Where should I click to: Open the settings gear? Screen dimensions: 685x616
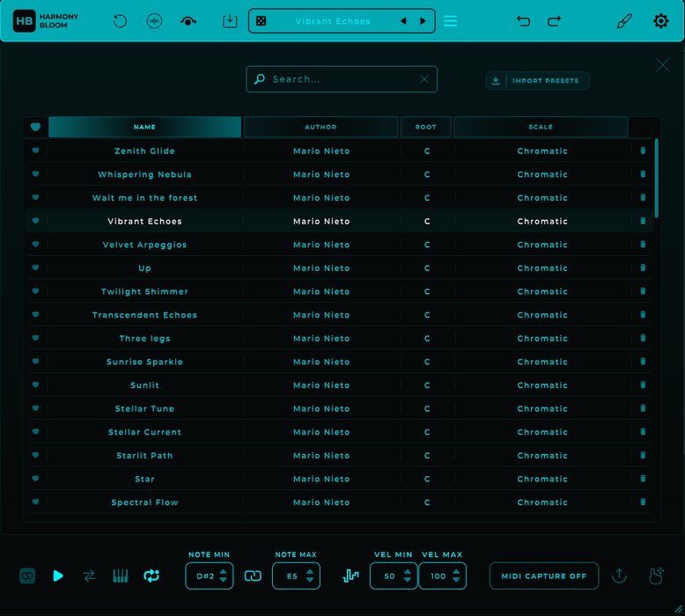[x=660, y=21]
